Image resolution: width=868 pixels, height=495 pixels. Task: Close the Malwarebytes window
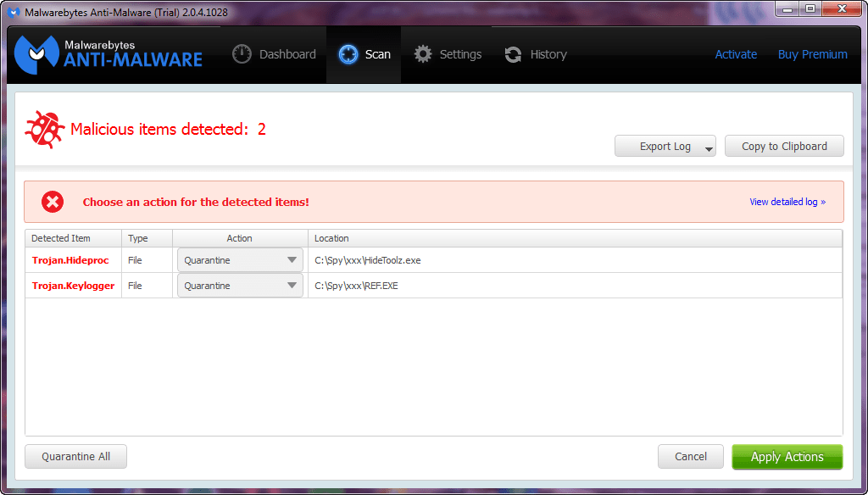842,8
